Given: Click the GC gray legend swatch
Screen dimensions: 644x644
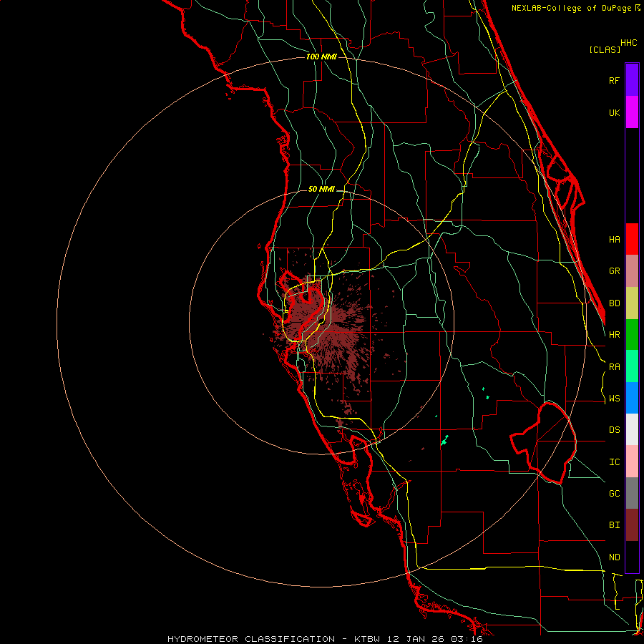Looking at the screenshot, I should click(632, 493).
